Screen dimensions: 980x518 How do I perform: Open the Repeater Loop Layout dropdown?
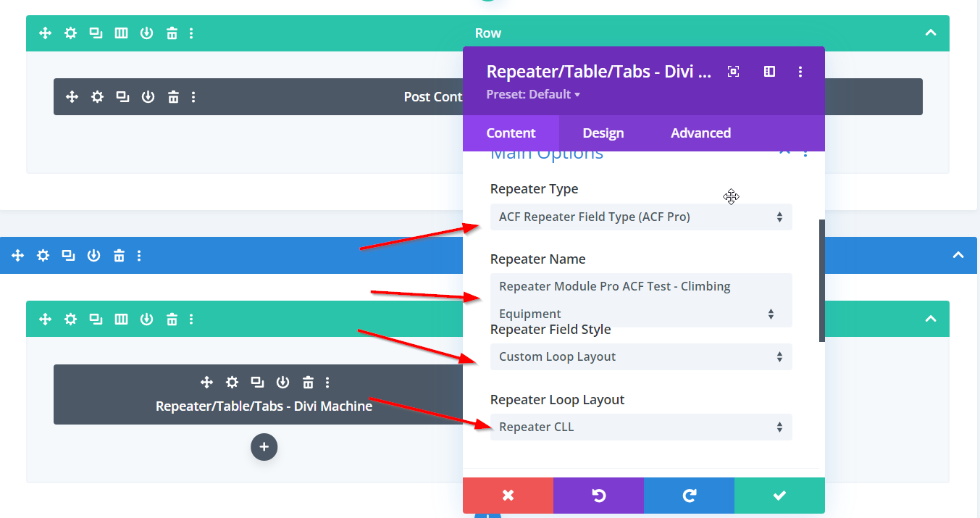[640, 427]
